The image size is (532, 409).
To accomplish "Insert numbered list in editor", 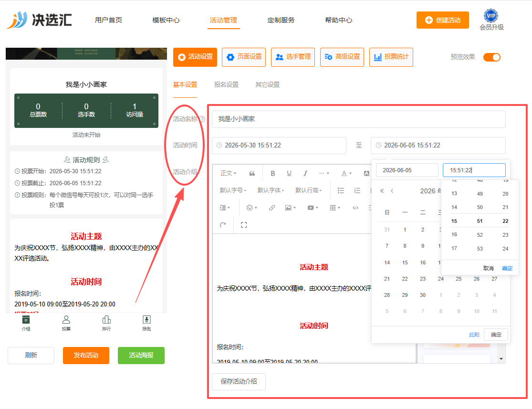I will 357,190.
